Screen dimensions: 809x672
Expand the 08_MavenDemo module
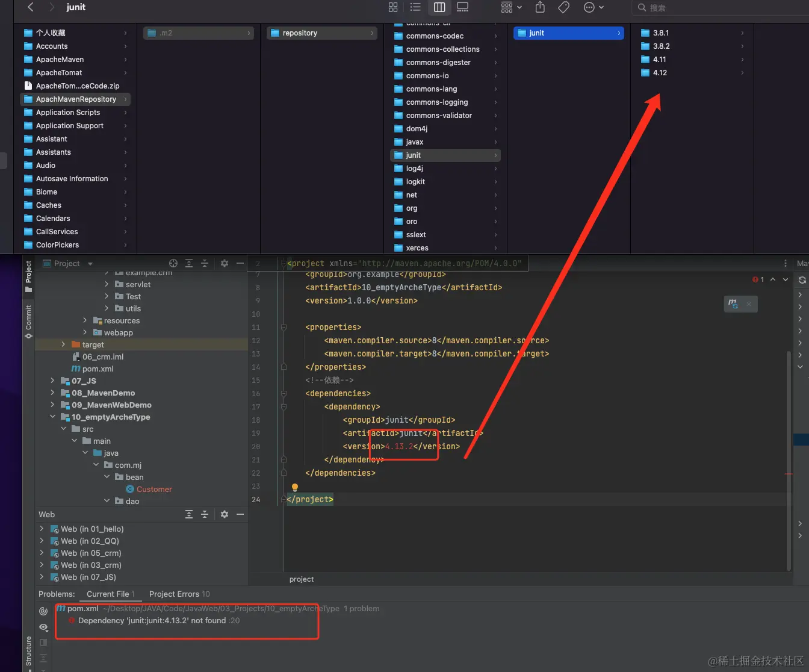[52, 393]
